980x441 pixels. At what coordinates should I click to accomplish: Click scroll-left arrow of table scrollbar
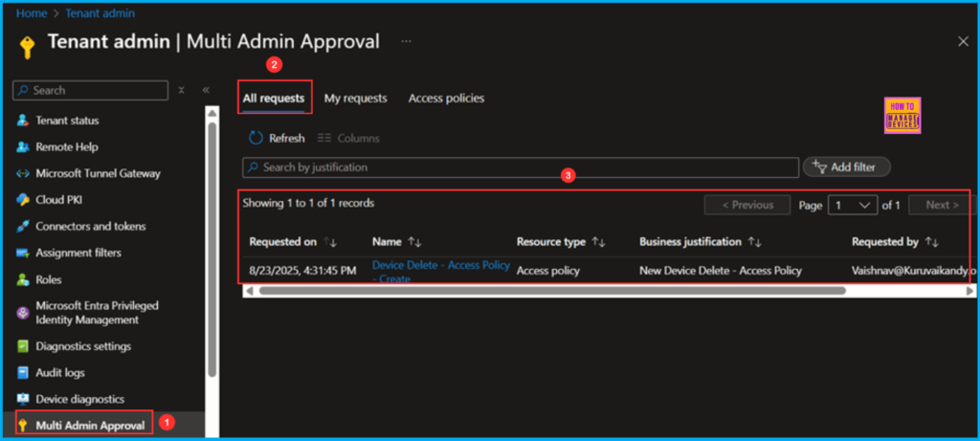coord(249,291)
